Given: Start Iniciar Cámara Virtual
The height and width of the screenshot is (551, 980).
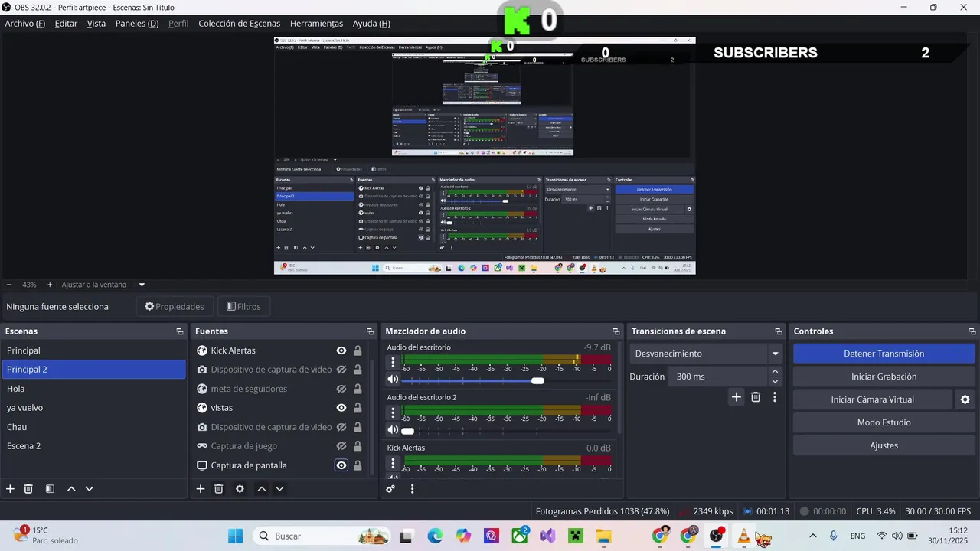Looking at the screenshot, I should [873, 399].
